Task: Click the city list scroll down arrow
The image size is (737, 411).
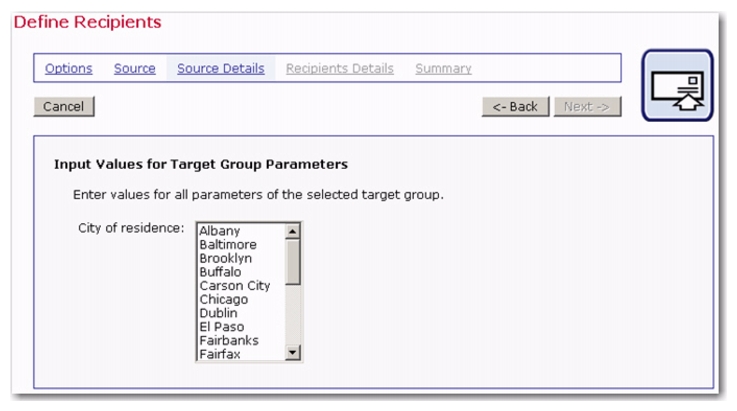Action: [x=292, y=352]
